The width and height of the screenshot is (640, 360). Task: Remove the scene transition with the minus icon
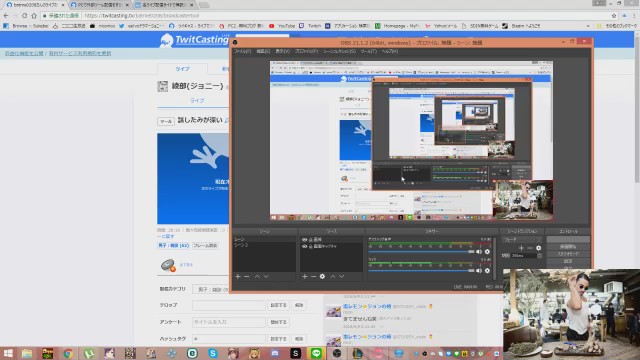pos(530,248)
